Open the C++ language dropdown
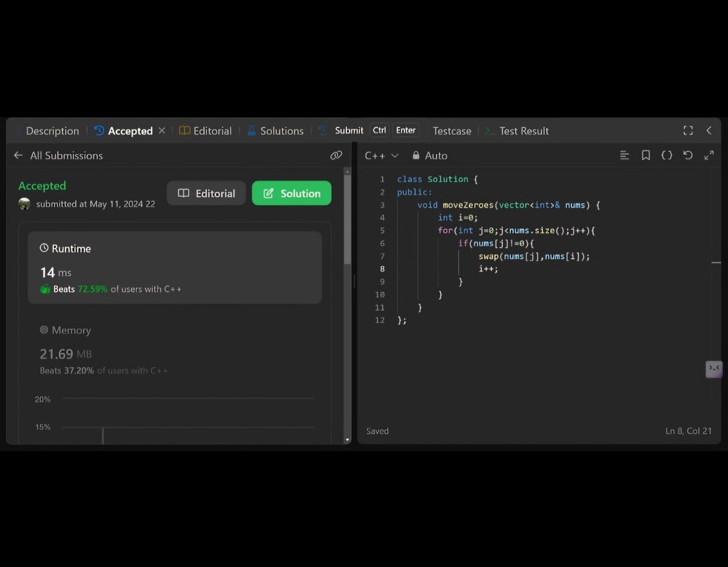 382,155
